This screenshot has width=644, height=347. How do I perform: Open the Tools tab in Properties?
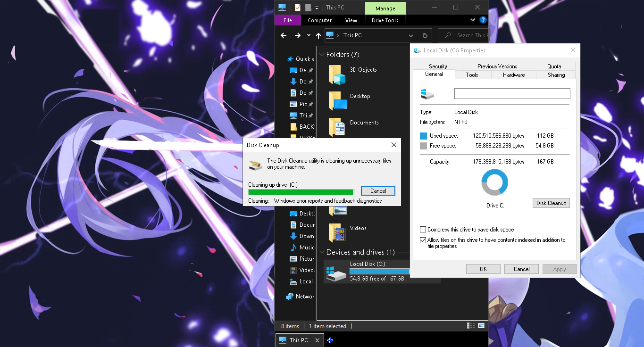(x=472, y=75)
